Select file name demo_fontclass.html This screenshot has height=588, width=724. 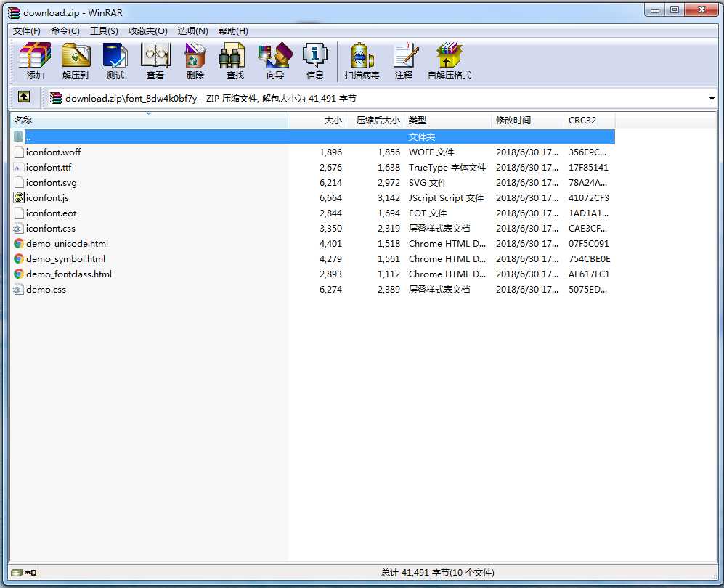tap(69, 274)
